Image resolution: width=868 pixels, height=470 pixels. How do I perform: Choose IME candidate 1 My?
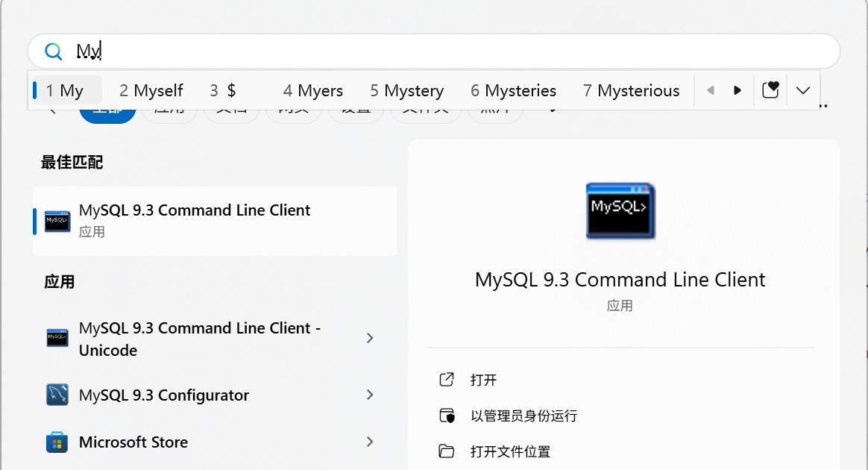[68, 90]
